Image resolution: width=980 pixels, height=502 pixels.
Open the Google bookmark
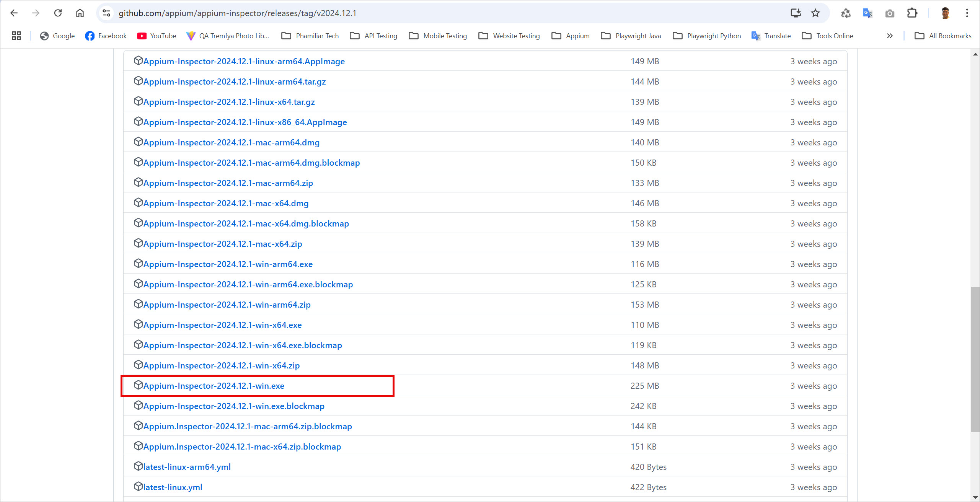pyautogui.click(x=57, y=36)
